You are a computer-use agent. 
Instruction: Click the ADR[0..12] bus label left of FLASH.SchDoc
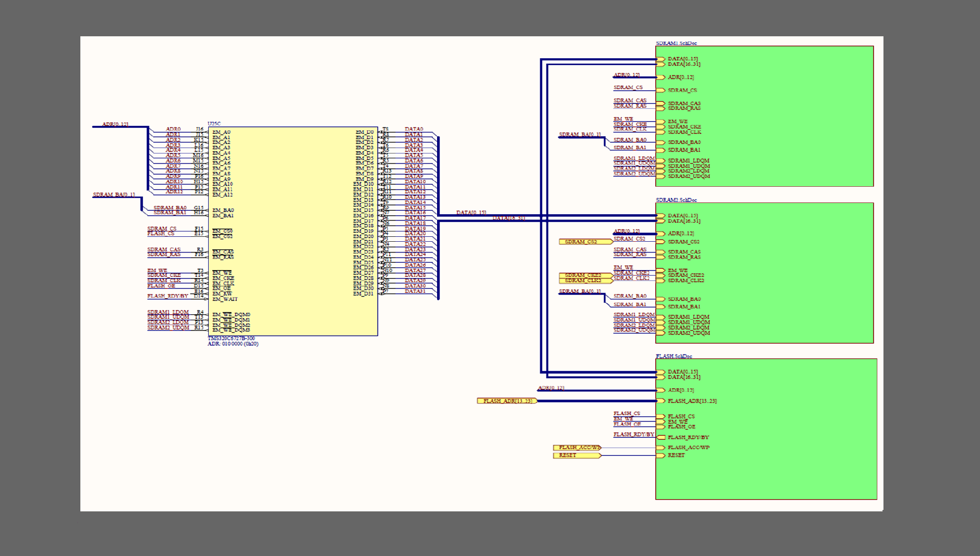551,388
